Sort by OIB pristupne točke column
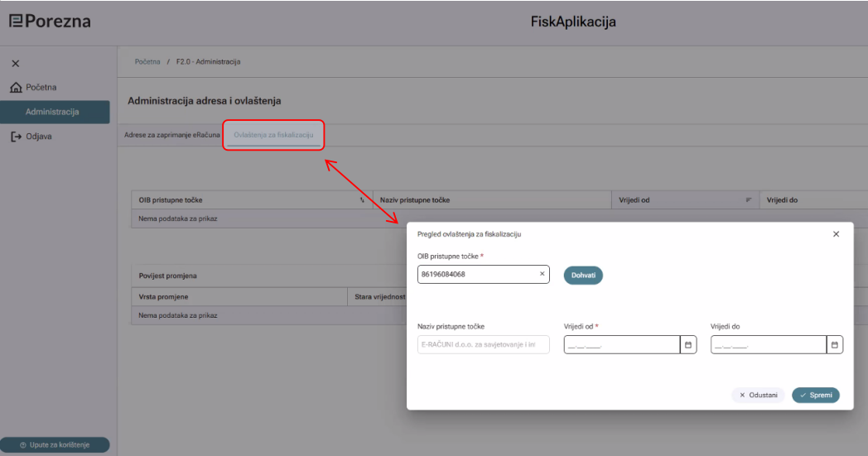The height and width of the screenshot is (456, 868). (362, 200)
